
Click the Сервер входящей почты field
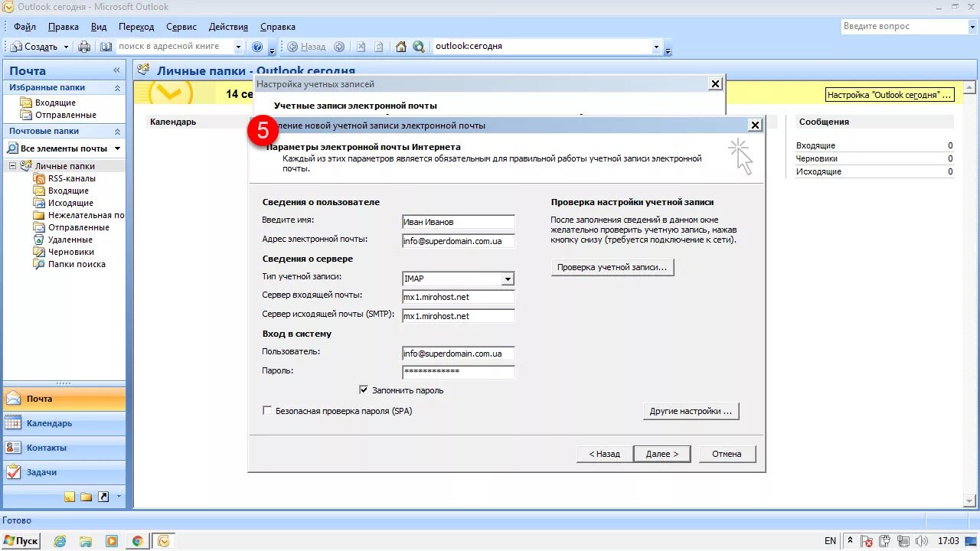[x=459, y=297]
